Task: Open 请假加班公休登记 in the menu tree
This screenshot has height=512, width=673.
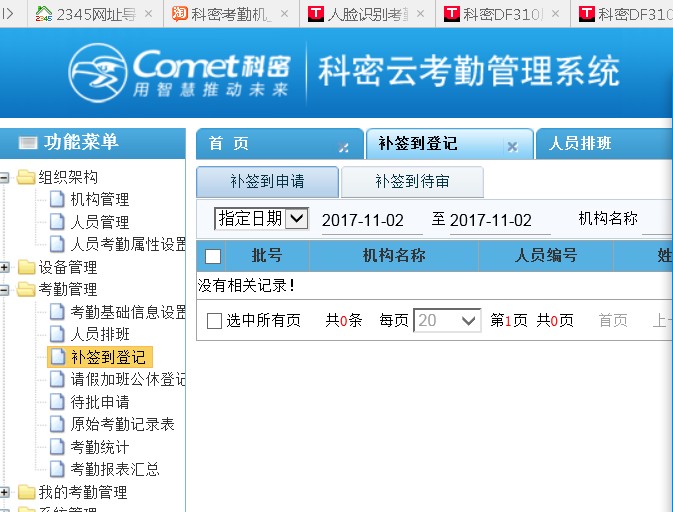Action: [128, 379]
